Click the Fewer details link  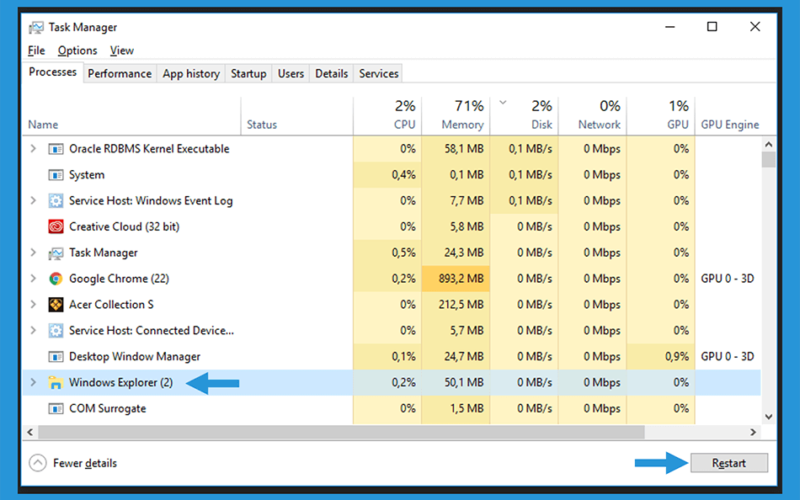(x=85, y=463)
